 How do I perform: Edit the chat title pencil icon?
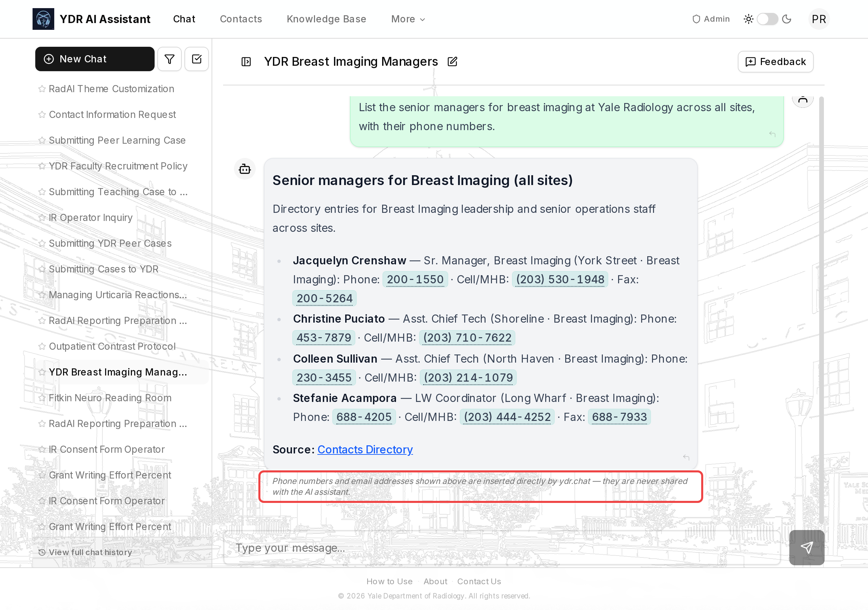(452, 62)
